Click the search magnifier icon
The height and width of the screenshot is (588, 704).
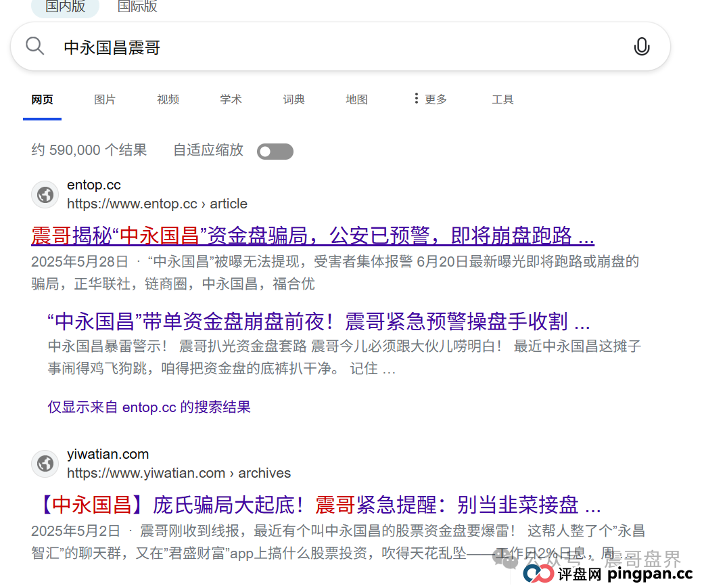34,46
